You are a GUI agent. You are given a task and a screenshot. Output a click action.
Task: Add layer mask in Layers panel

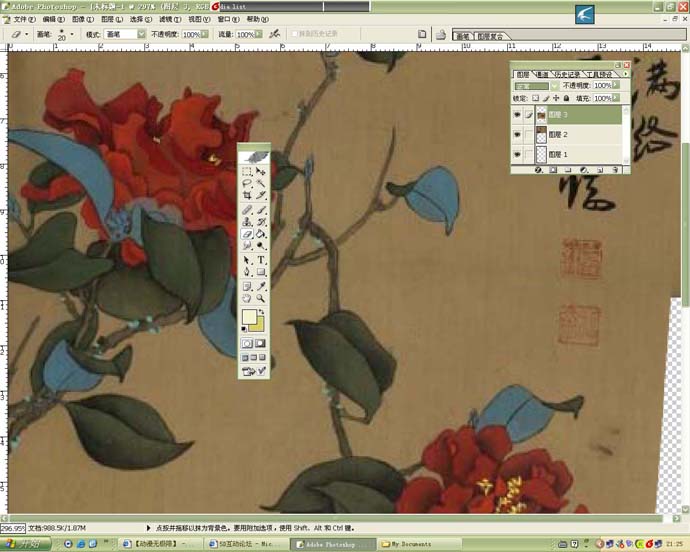point(553,169)
